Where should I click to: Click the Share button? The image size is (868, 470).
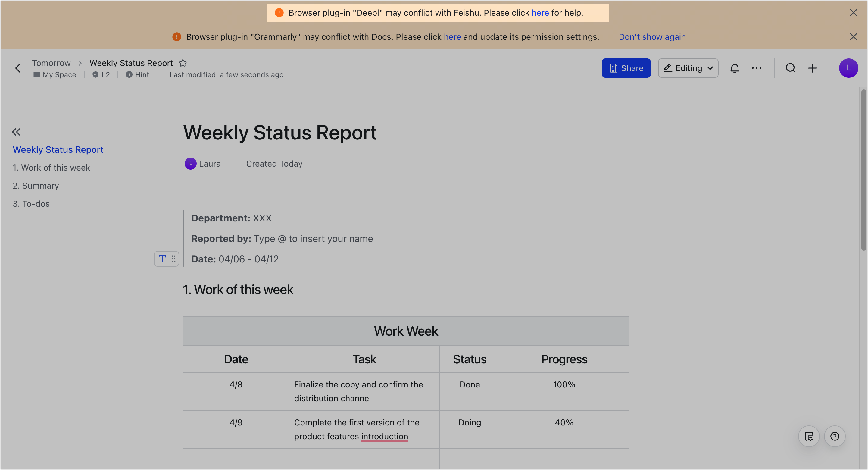pyautogui.click(x=626, y=68)
